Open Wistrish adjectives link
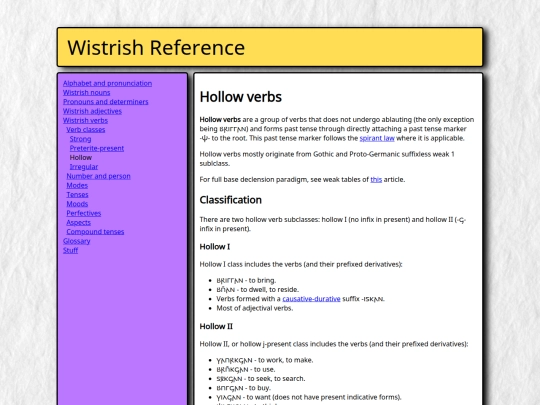 click(x=92, y=111)
